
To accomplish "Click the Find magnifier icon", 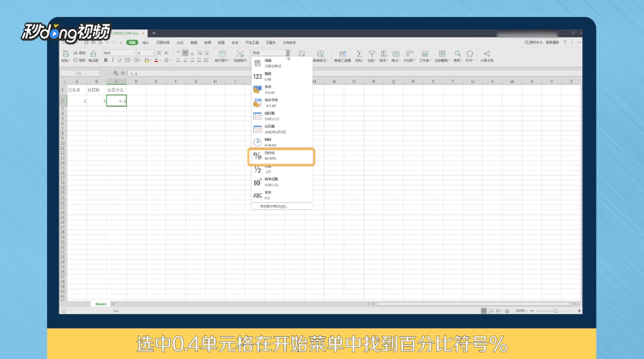I will pyautogui.click(x=458, y=54).
